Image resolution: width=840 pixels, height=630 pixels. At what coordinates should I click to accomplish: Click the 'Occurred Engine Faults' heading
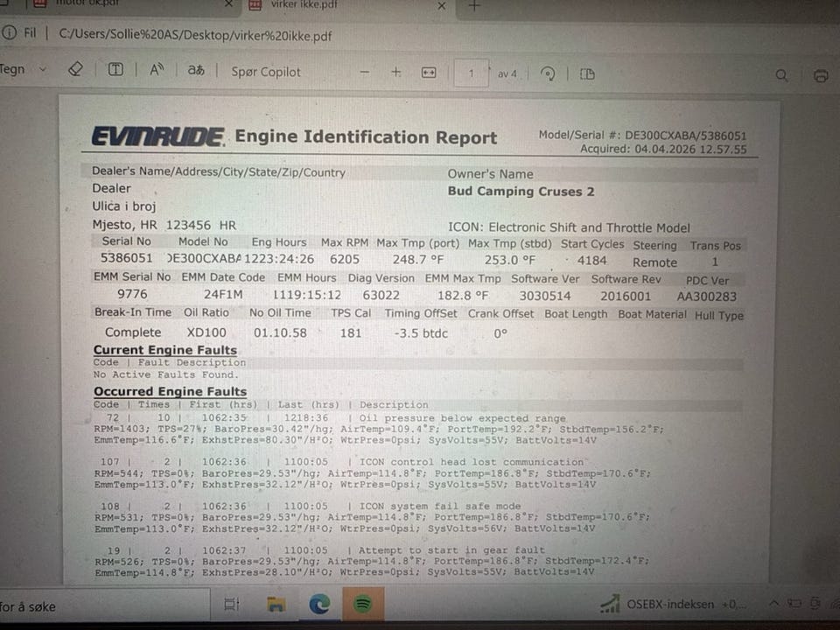coord(171,391)
